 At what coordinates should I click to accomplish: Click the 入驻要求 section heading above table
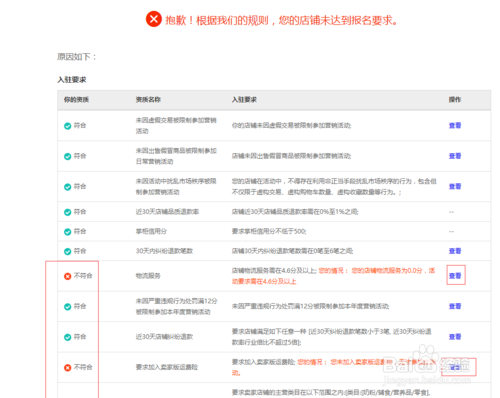(72, 80)
